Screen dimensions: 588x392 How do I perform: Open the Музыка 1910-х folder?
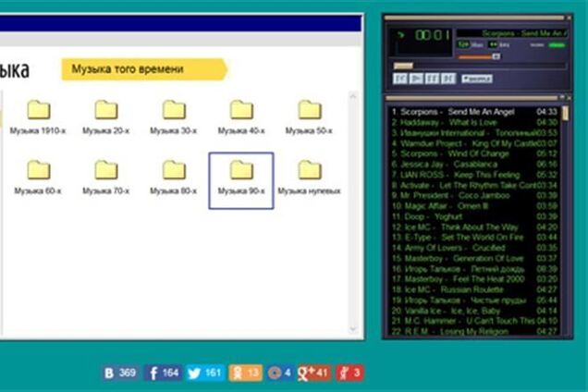pyautogui.click(x=38, y=117)
